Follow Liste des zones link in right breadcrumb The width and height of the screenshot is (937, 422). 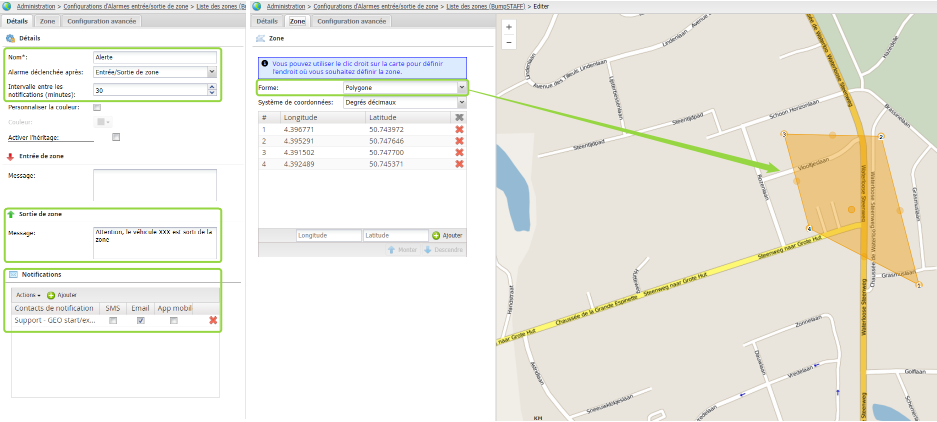point(486,6)
